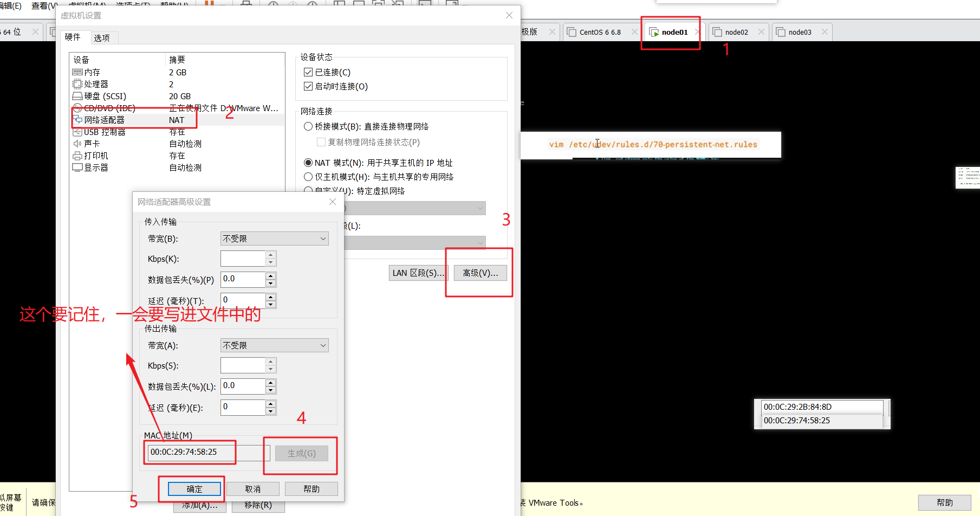Click the LAN 区段(S)... button
980x516 pixels.
tap(418, 273)
